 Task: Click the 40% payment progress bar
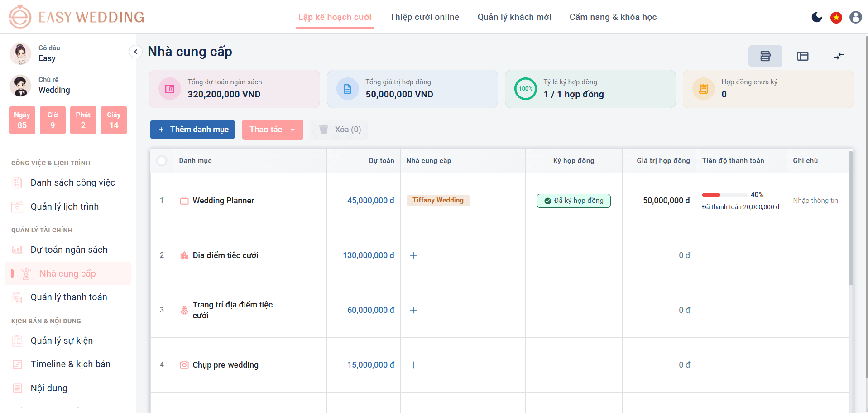point(724,195)
